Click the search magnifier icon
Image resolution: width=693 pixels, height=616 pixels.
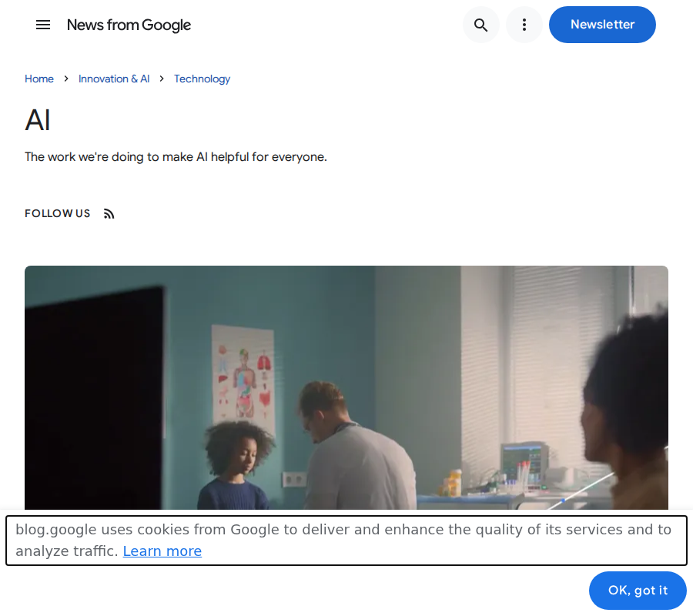(480, 25)
